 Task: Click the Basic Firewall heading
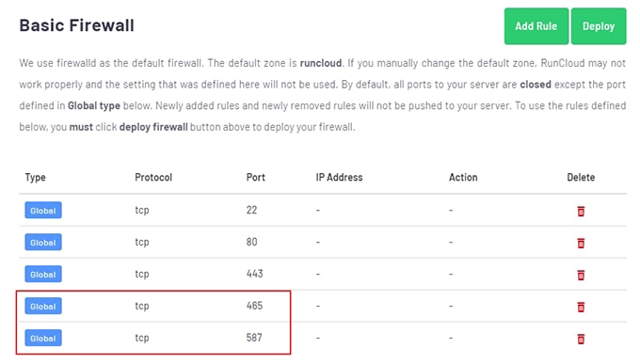pos(77,25)
